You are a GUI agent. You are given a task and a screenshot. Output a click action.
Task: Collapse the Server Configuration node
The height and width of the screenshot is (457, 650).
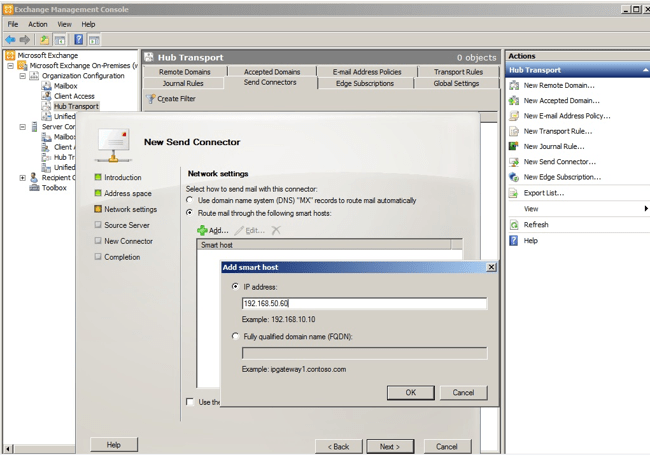(x=22, y=127)
